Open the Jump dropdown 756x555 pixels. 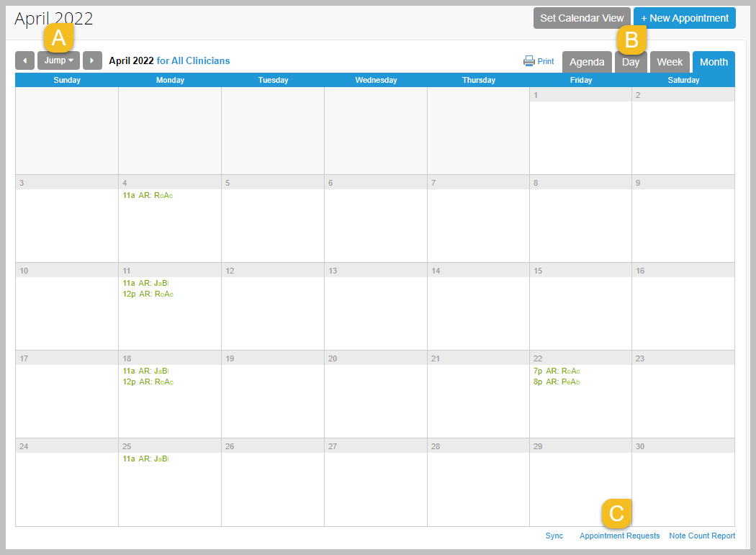58,60
